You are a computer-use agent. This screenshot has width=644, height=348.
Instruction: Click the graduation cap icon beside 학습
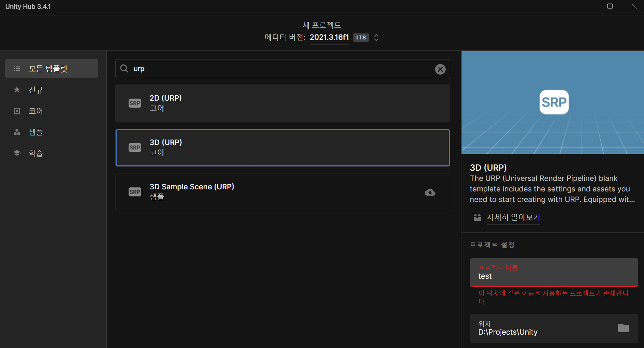[x=17, y=153]
